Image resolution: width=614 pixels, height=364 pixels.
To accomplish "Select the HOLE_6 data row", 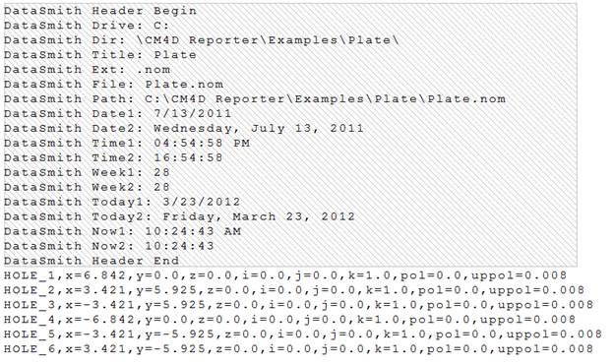I will [x=299, y=348].
